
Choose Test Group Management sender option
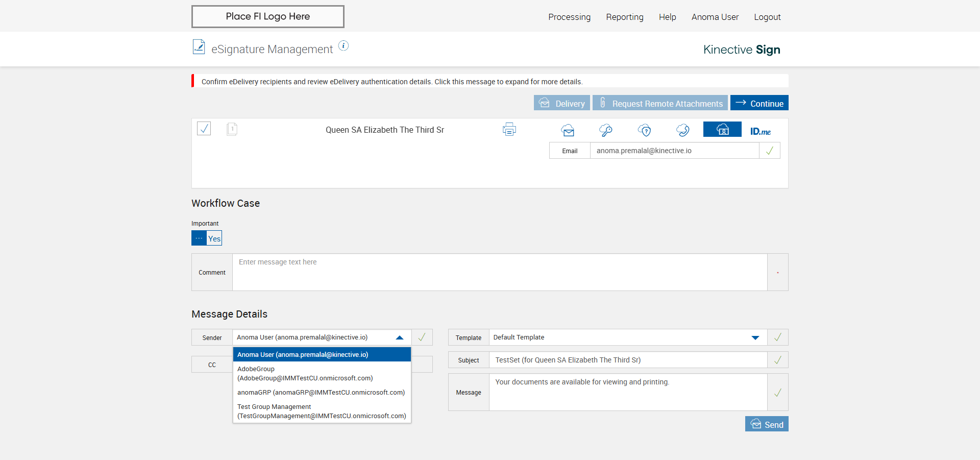(322, 411)
